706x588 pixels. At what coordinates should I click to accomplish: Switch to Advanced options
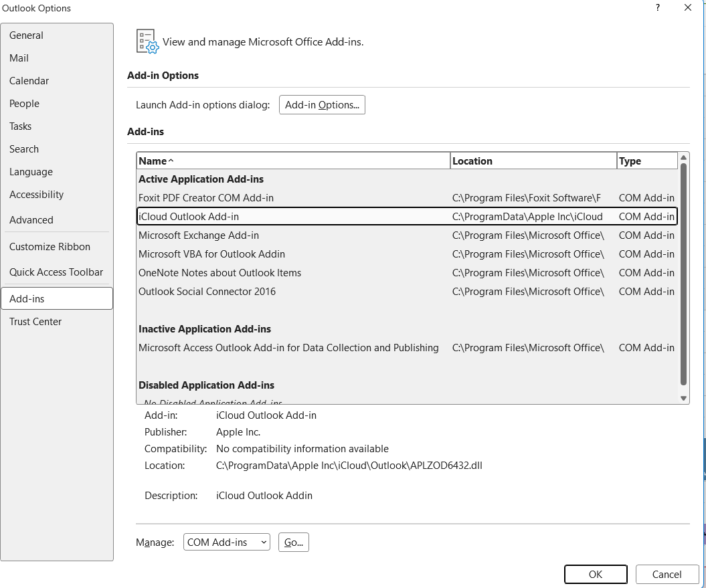point(57,219)
